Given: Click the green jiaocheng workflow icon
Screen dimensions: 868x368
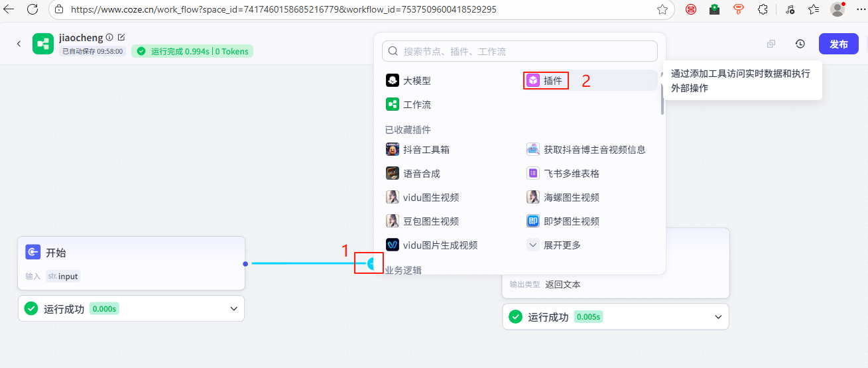Looking at the screenshot, I should pos(43,44).
